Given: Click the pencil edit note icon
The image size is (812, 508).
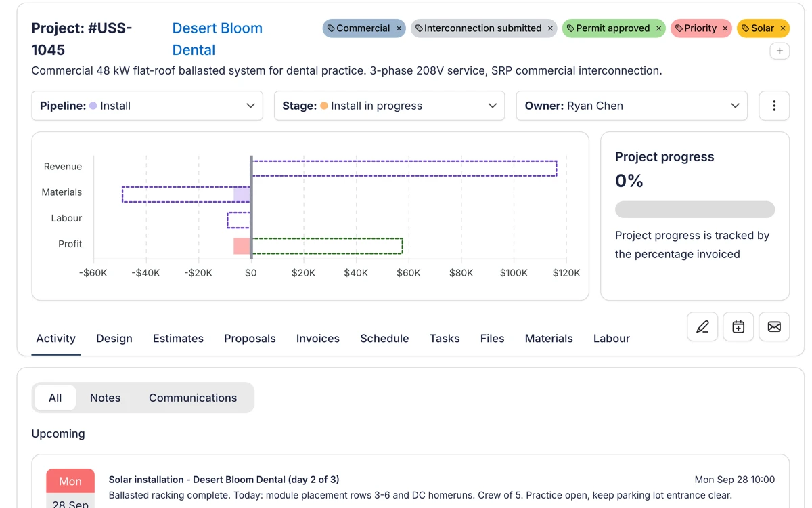Looking at the screenshot, I should [702, 326].
